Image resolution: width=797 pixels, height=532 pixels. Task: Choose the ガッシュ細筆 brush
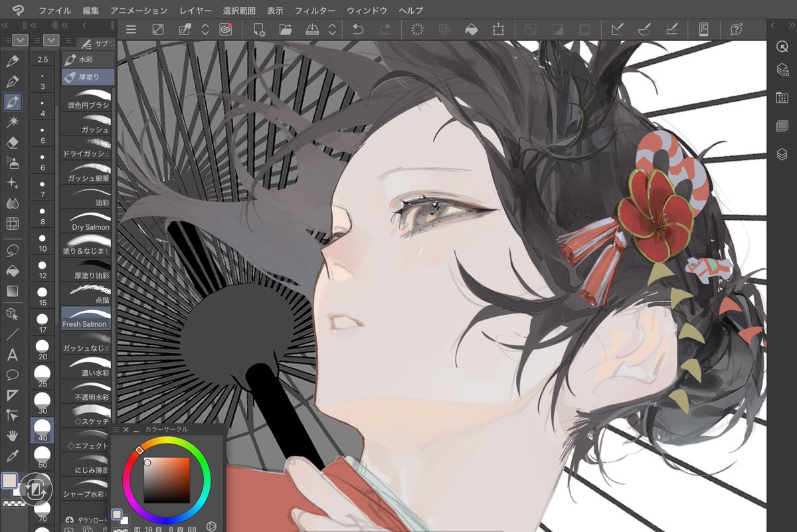click(87, 173)
